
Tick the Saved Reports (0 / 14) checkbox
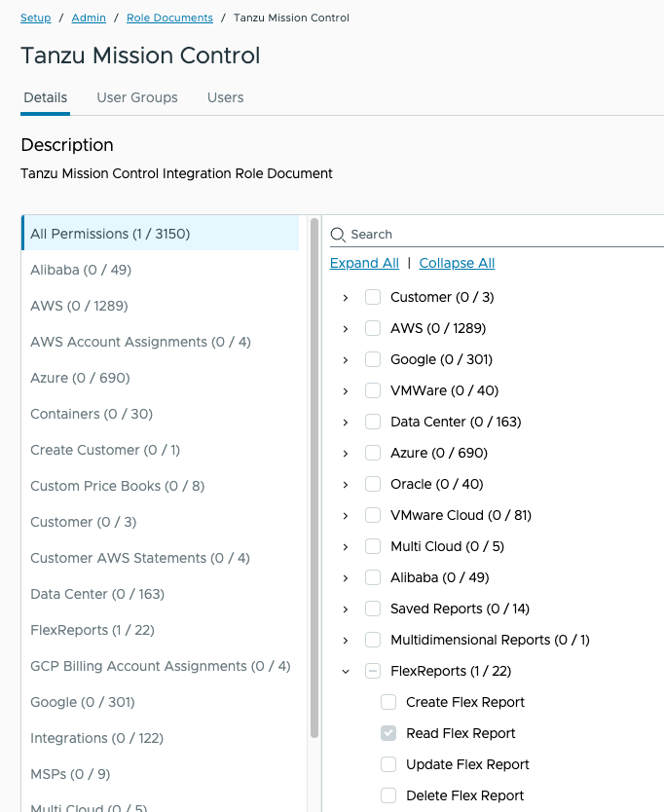tap(373, 609)
